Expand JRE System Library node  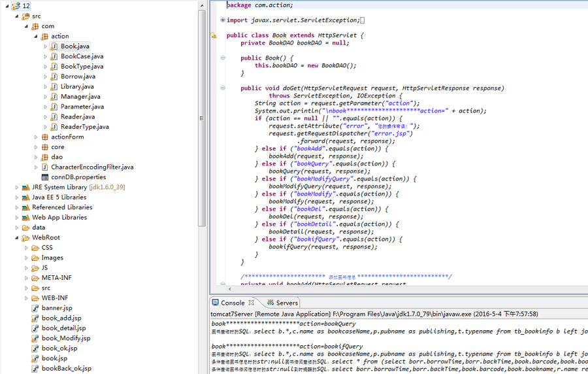click(16, 188)
